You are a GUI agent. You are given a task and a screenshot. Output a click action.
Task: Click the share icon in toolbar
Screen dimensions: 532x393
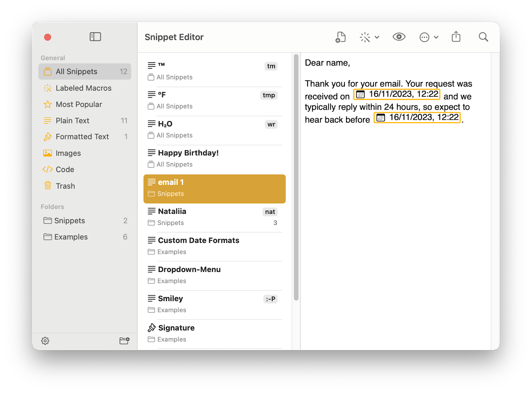456,37
